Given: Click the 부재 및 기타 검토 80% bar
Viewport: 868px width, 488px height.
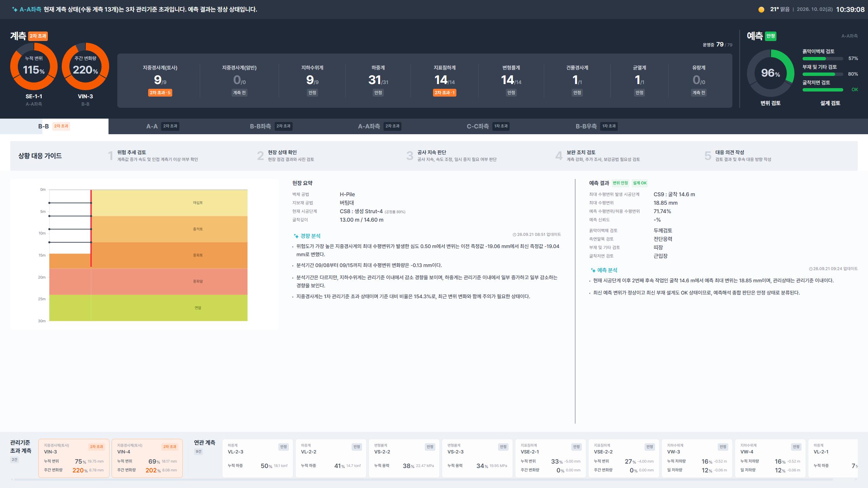Looking at the screenshot, I should click(823, 74).
